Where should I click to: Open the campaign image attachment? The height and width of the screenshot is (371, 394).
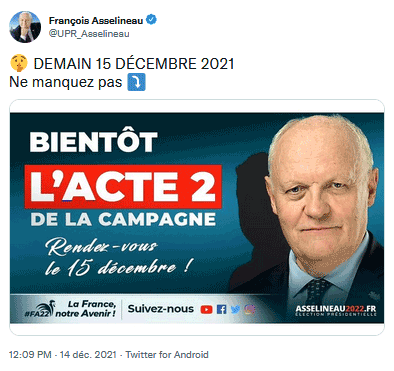click(x=197, y=217)
